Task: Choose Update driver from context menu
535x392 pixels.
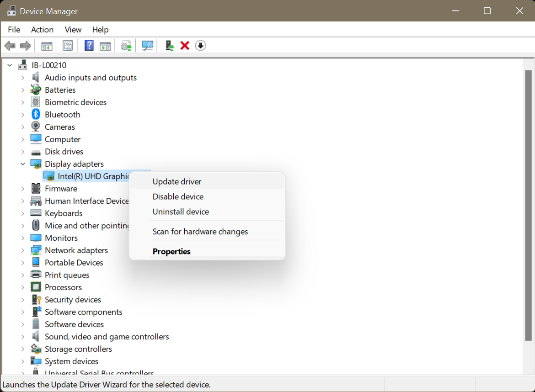Action: (x=207, y=181)
